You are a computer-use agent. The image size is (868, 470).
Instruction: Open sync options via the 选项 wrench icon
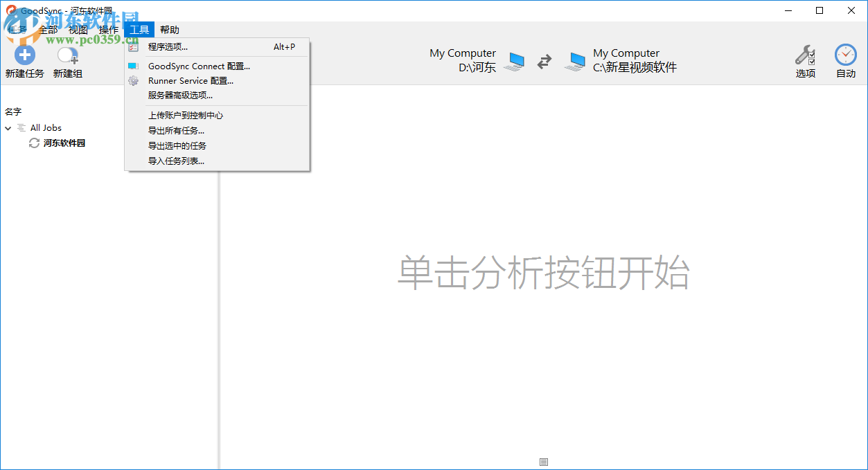806,54
